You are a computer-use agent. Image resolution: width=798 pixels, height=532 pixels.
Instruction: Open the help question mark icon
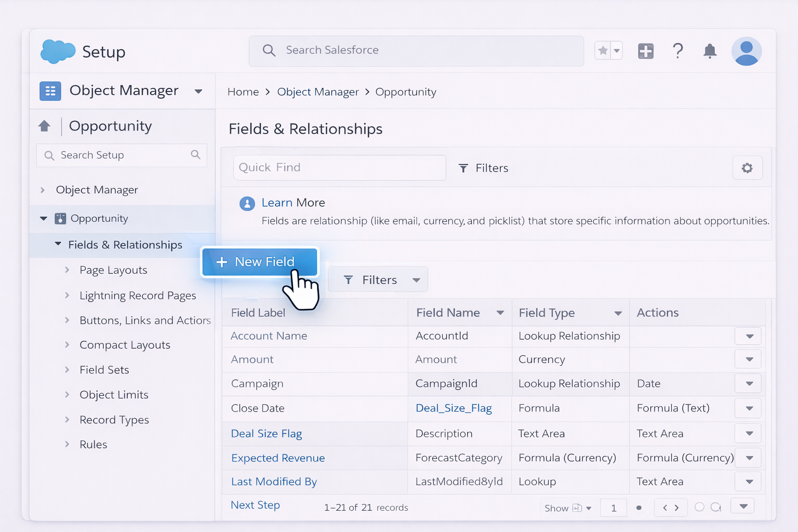[x=678, y=51]
